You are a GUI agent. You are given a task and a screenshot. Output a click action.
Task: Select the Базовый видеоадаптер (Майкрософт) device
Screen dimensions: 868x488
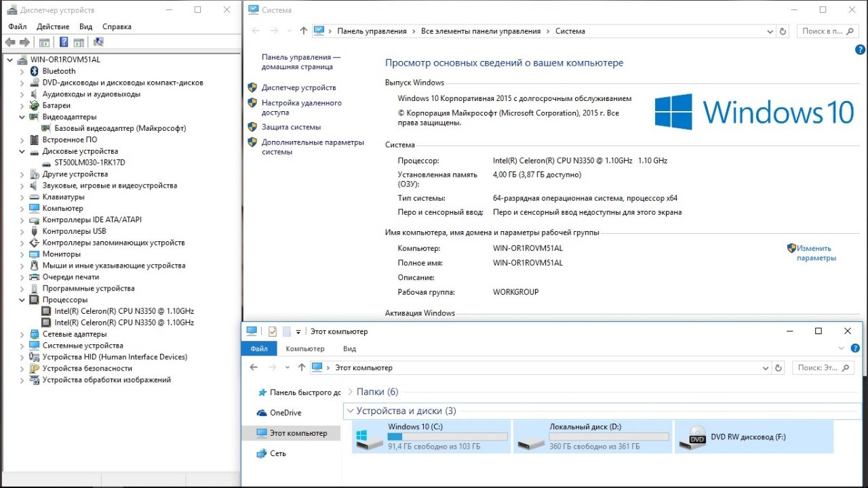coord(120,128)
